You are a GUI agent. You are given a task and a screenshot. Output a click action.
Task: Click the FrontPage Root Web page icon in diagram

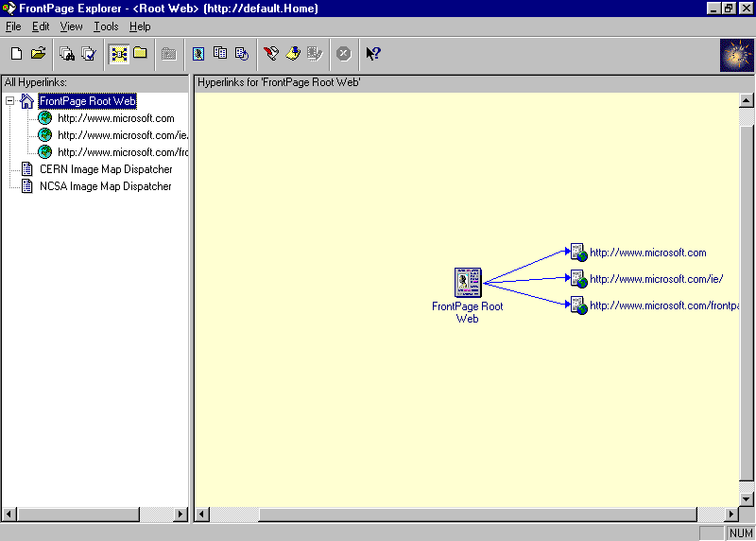click(x=468, y=283)
